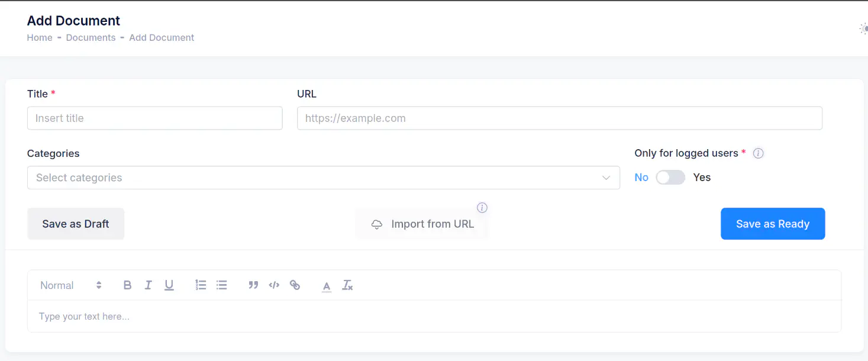Underline text using toolbar icon

click(x=169, y=285)
